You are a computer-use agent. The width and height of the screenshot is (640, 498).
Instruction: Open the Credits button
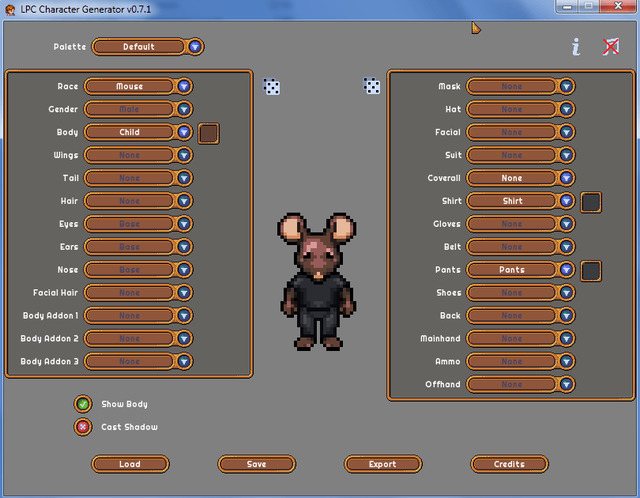[509, 464]
